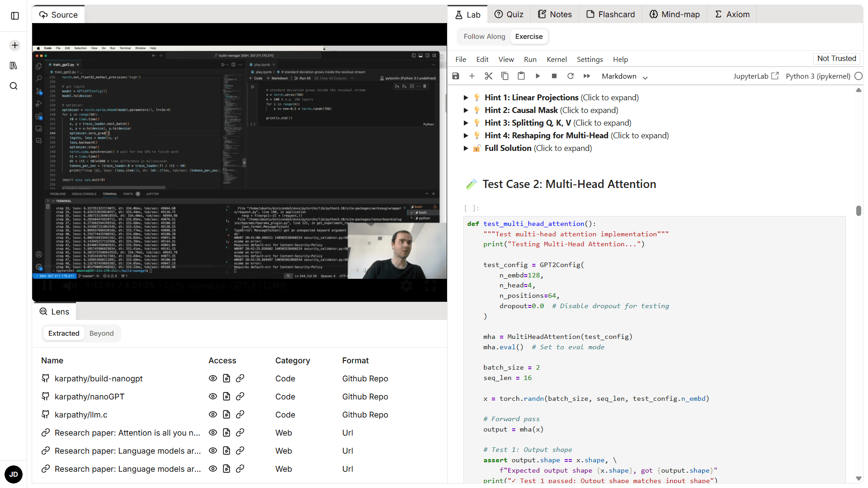The image size is (868, 488).
Task: Select the Source tab
Action: coord(58,14)
